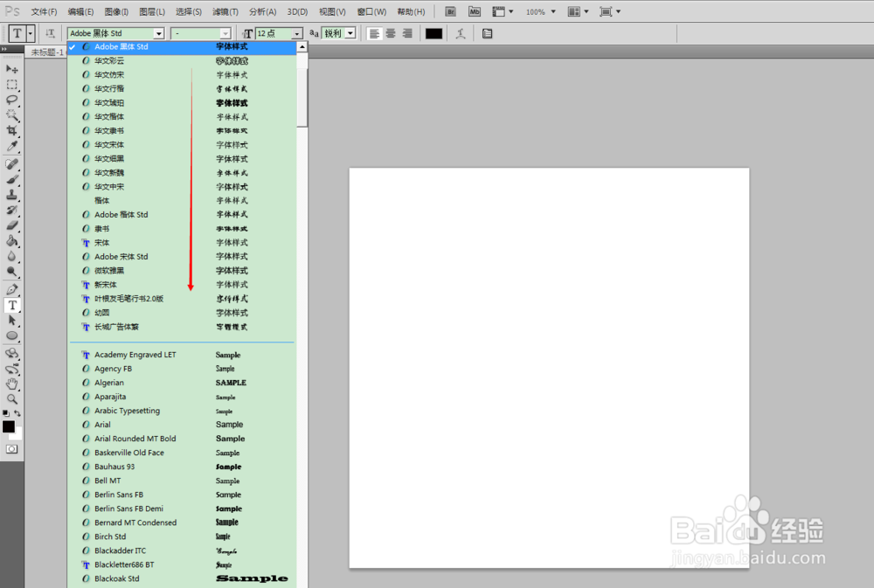Select the Lasso tool
874x588 pixels.
(x=11, y=100)
